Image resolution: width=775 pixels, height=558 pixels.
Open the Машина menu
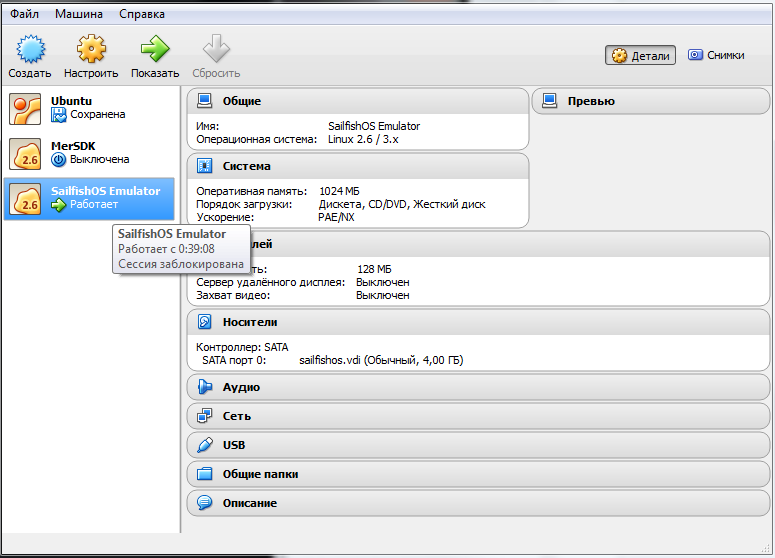pyautogui.click(x=79, y=14)
